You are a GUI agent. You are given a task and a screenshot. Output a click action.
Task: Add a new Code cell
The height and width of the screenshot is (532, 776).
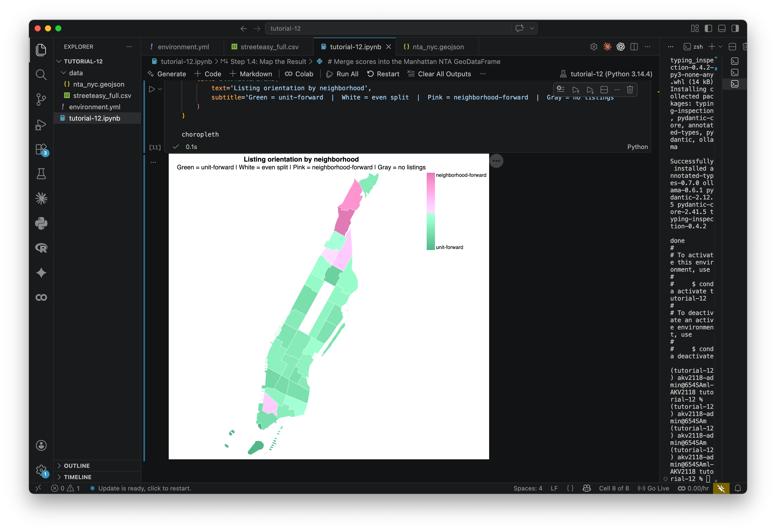[x=208, y=74]
